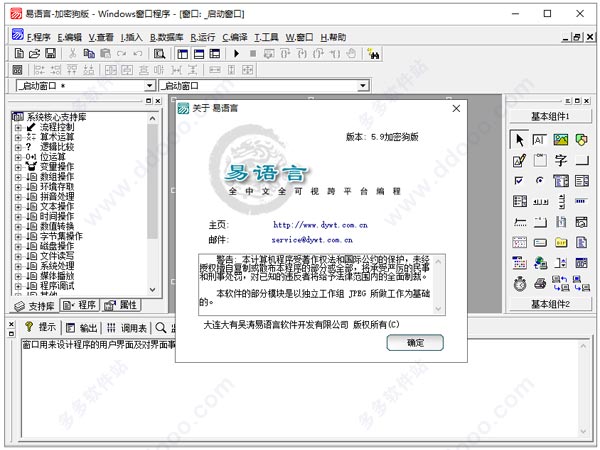
Task: Select the label 'A' component
Action: [x=540, y=140]
